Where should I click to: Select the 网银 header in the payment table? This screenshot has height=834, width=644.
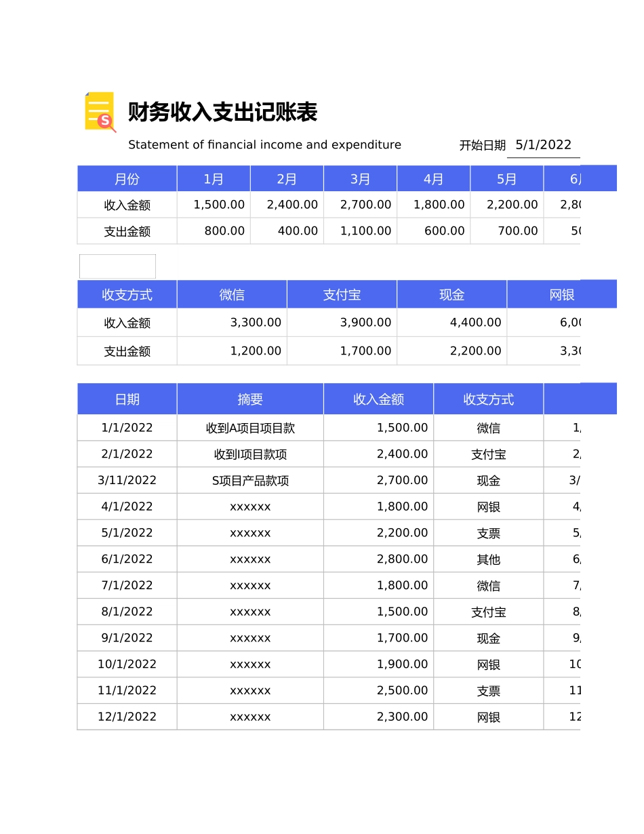(x=561, y=294)
